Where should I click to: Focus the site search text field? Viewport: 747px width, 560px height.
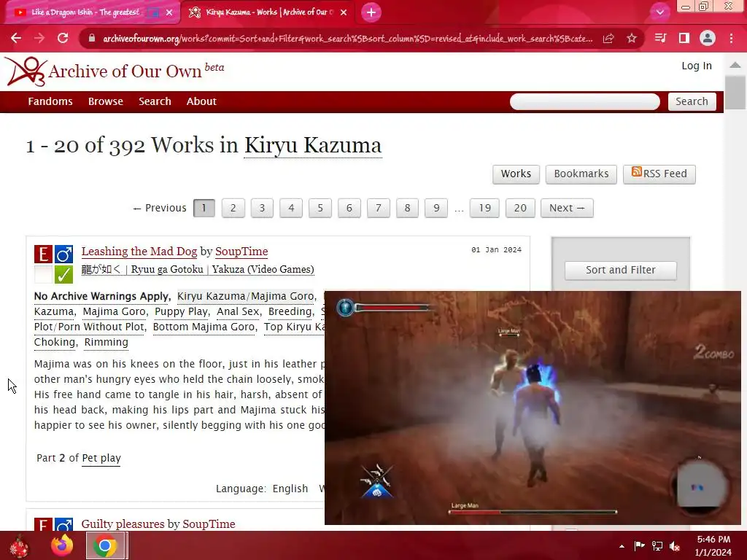tap(584, 101)
